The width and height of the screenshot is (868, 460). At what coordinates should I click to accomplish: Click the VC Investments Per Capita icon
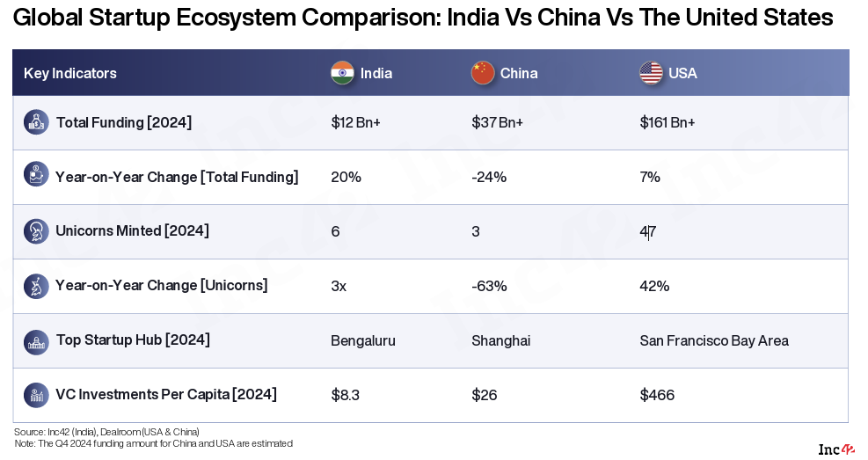(x=36, y=394)
